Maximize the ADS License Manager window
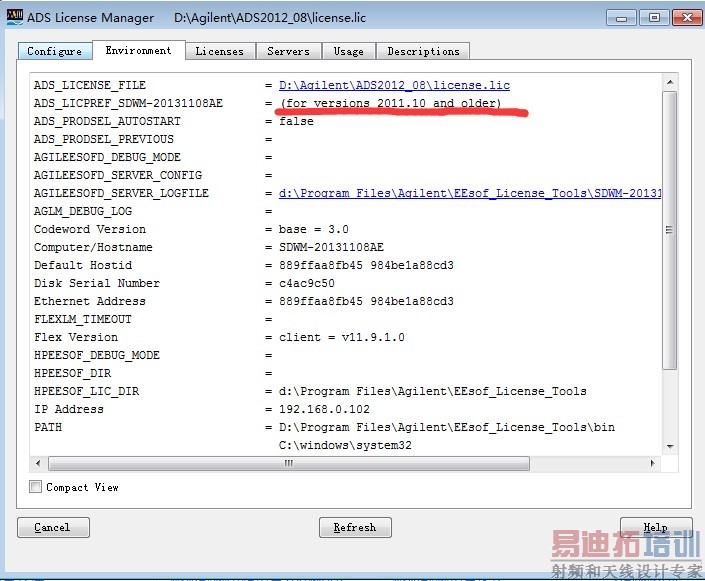Screen dimensions: 705x581 point(654,18)
